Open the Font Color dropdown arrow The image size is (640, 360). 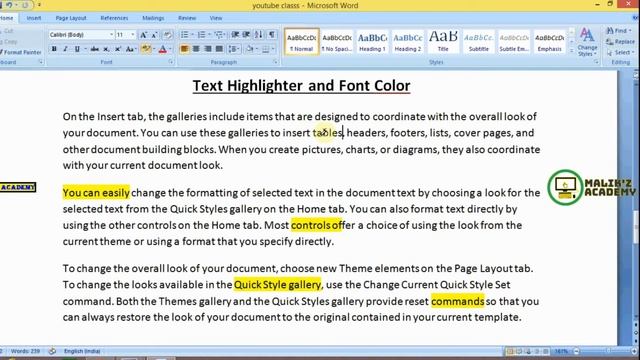pyautogui.click(x=170, y=49)
